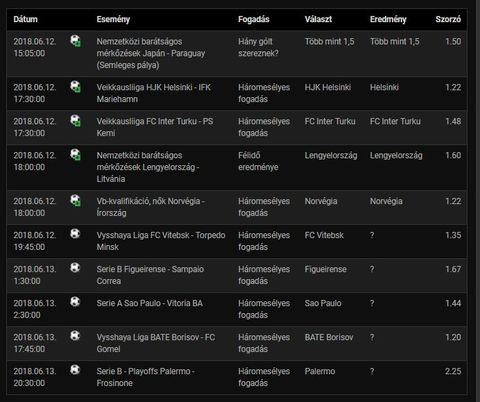Viewport: 480px width, 402px height.
Task: Click the soccer ball icon for Palermo - Frosinone
Action: [x=75, y=370]
